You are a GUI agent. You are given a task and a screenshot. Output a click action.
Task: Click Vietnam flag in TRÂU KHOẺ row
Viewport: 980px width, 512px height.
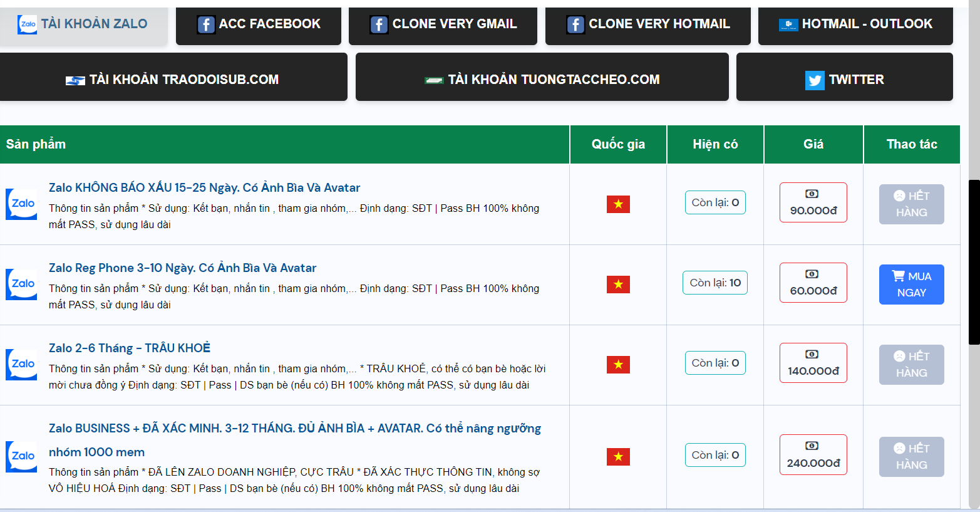pyautogui.click(x=618, y=365)
